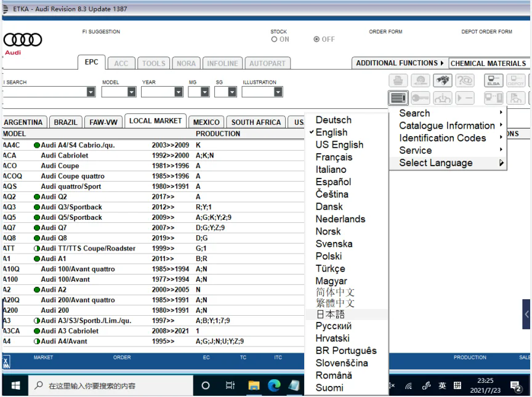
Task: Click the DEPOT toolbar icon
Action: coord(515,80)
